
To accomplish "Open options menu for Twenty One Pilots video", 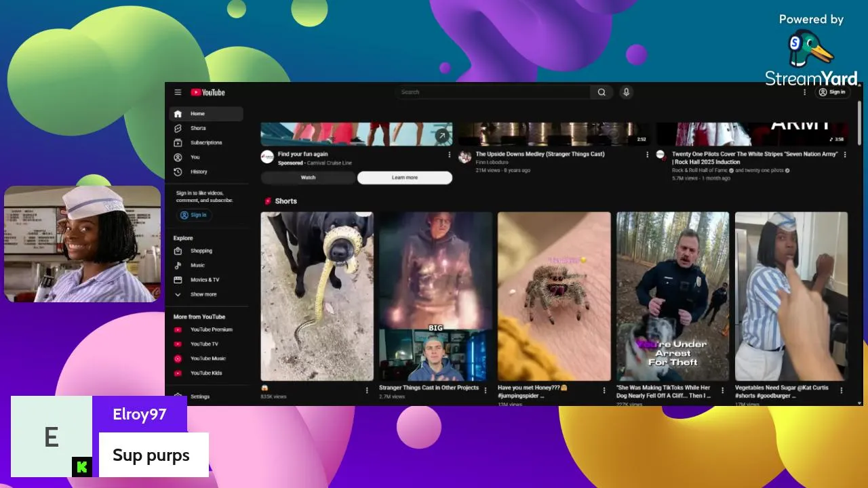I will [x=845, y=155].
